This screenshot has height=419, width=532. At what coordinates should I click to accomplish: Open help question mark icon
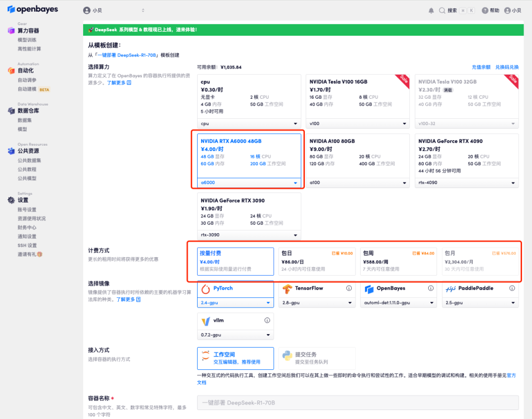click(485, 11)
